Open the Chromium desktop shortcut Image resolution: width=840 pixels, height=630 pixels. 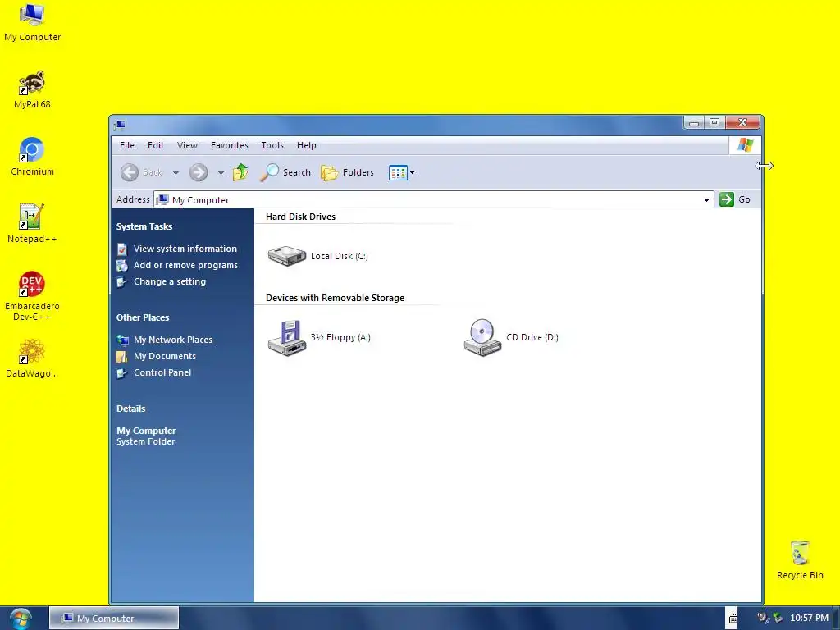click(x=32, y=157)
